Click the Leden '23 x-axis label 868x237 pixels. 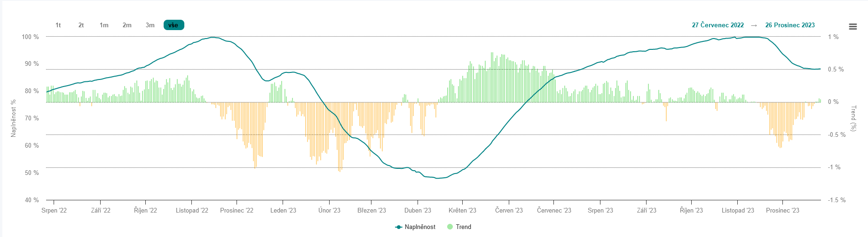(283, 211)
